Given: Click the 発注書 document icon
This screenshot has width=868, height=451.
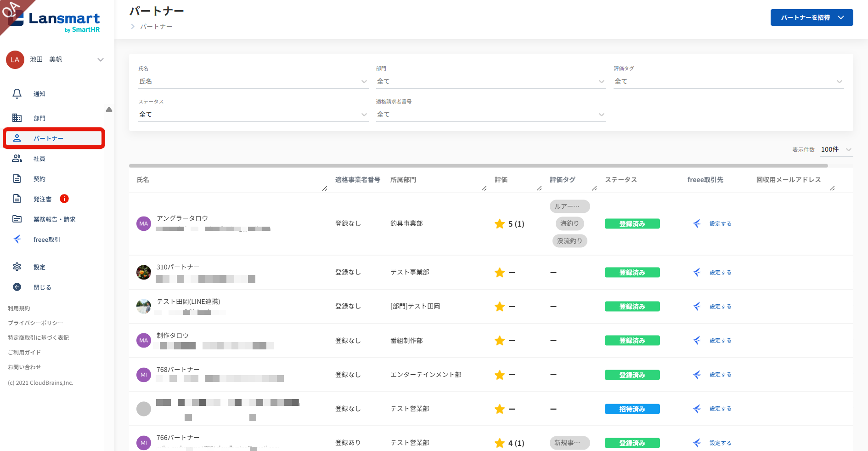Looking at the screenshot, I should pos(17,199).
